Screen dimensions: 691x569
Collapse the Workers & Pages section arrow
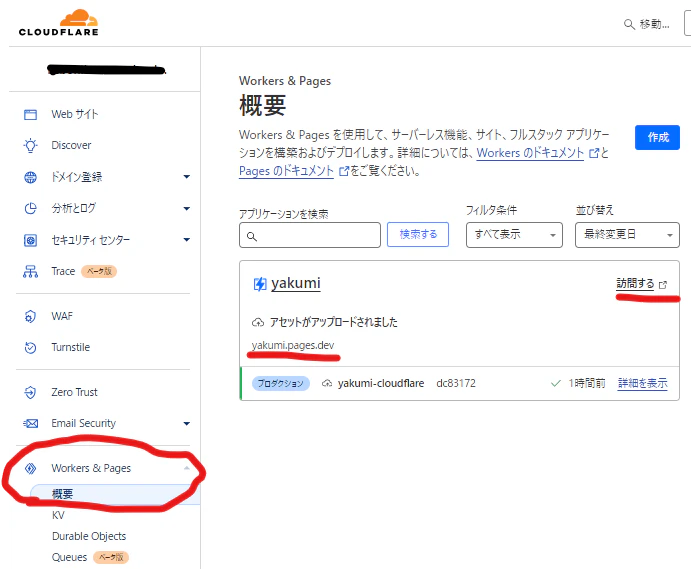(186, 468)
